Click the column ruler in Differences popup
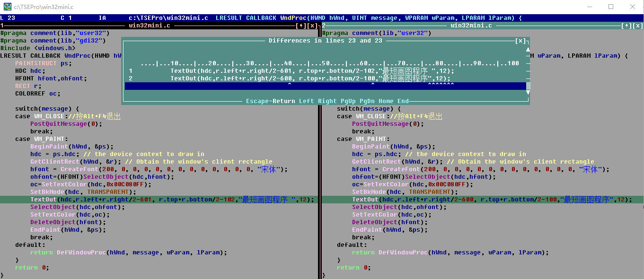 pos(330,63)
